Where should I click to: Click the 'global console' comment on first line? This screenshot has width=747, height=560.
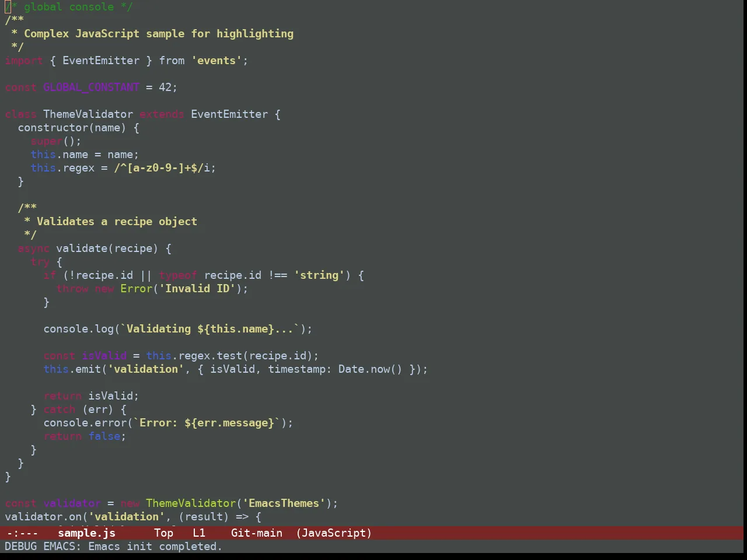click(x=69, y=7)
